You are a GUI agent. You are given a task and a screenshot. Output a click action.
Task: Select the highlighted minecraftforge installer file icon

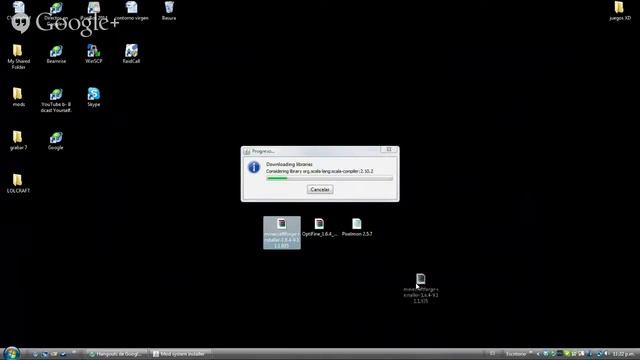(x=282, y=233)
